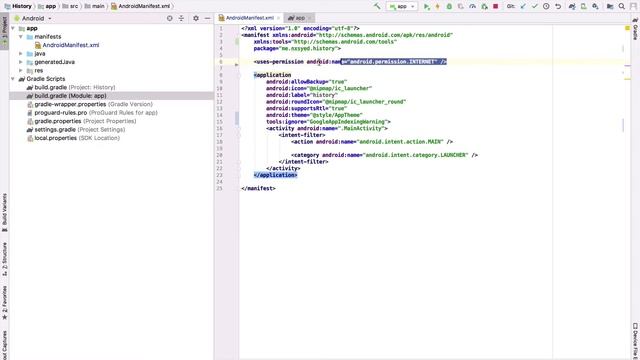Open the AVD Manager icon
Viewport: 640px width, 360px height.
tap(584, 6)
